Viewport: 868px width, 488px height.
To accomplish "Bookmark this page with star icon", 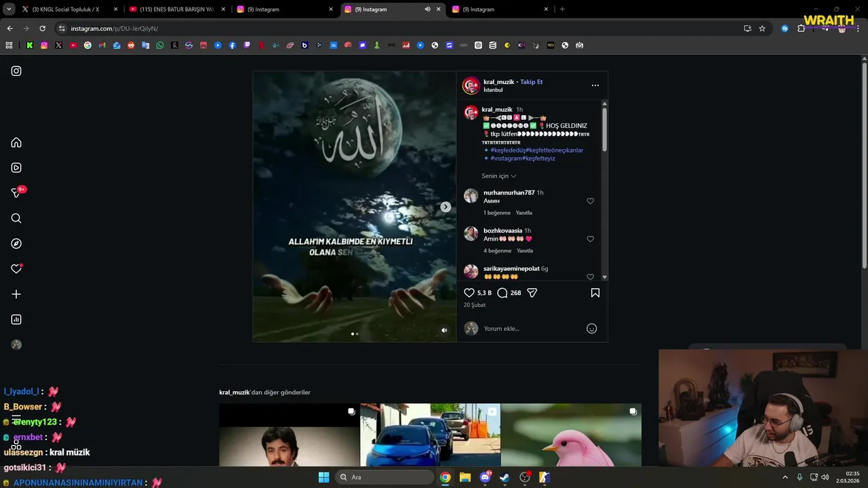I will click(762, 28).
